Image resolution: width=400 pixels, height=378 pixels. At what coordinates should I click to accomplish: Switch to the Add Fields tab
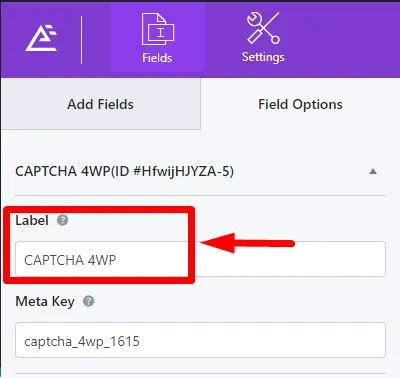[100, 104]
